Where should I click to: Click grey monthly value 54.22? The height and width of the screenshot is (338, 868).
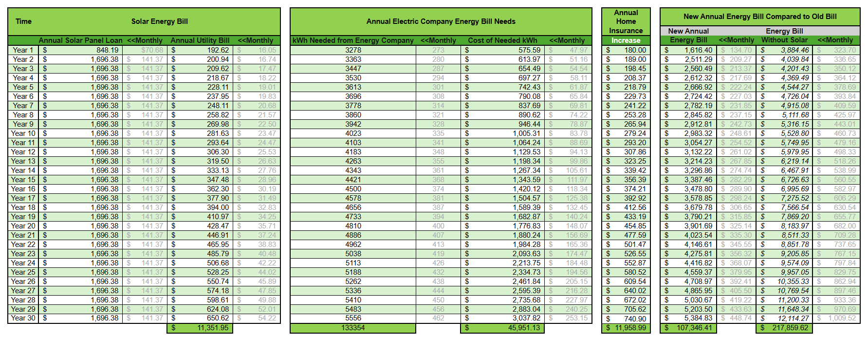257,318
